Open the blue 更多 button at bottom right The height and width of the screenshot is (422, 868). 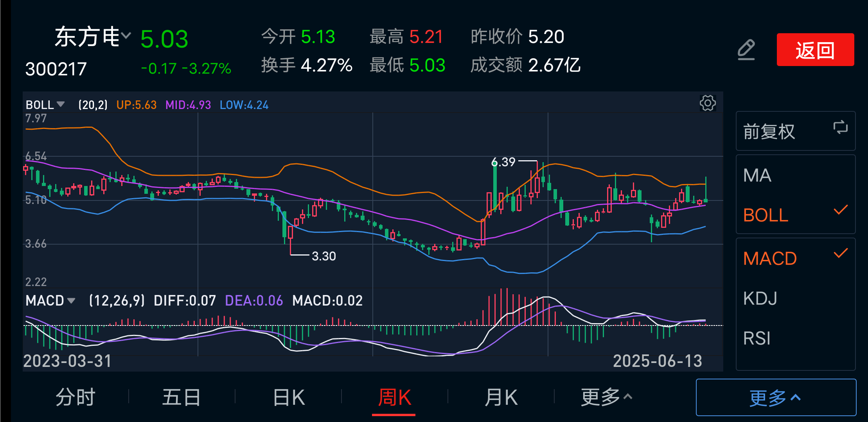[776, 397]
